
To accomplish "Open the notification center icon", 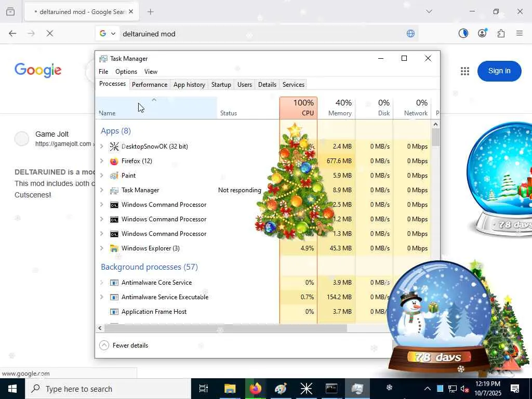I will click(515, 389).
